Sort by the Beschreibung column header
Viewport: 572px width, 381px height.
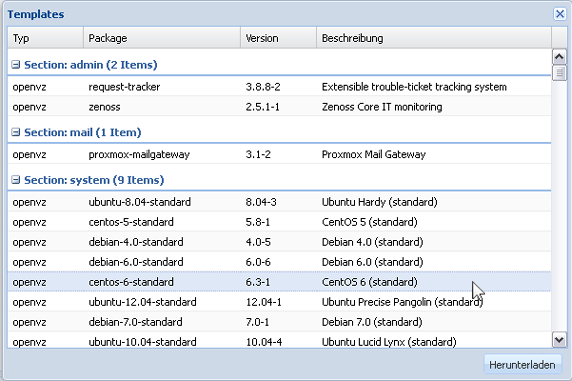pyautogui.click(x=434, y=38)
